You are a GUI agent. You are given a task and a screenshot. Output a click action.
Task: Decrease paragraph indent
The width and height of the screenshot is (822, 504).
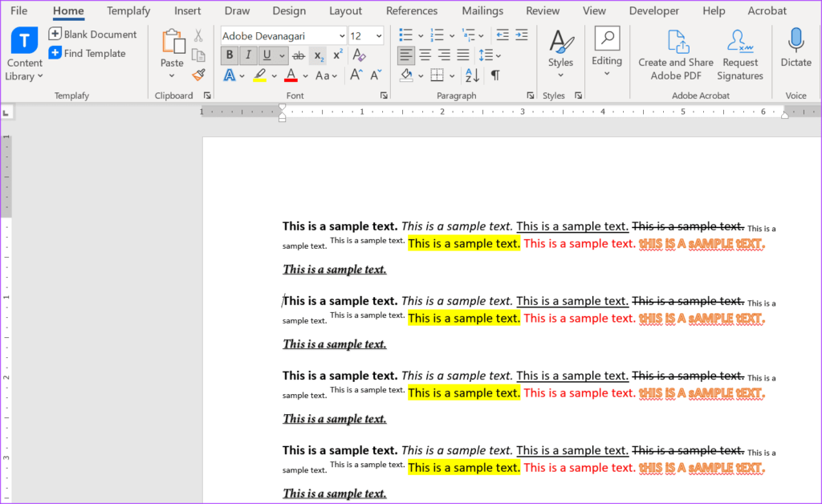pos(503,35)
